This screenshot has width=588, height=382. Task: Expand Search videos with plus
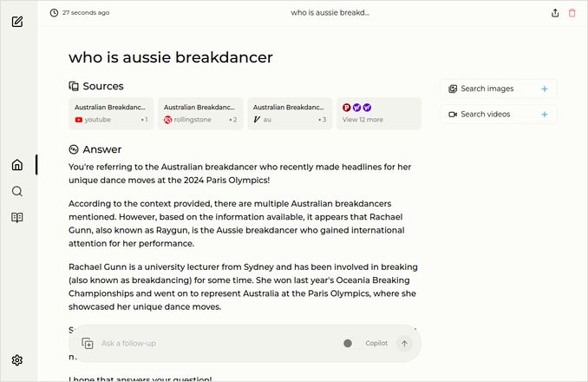coord(545,114)
